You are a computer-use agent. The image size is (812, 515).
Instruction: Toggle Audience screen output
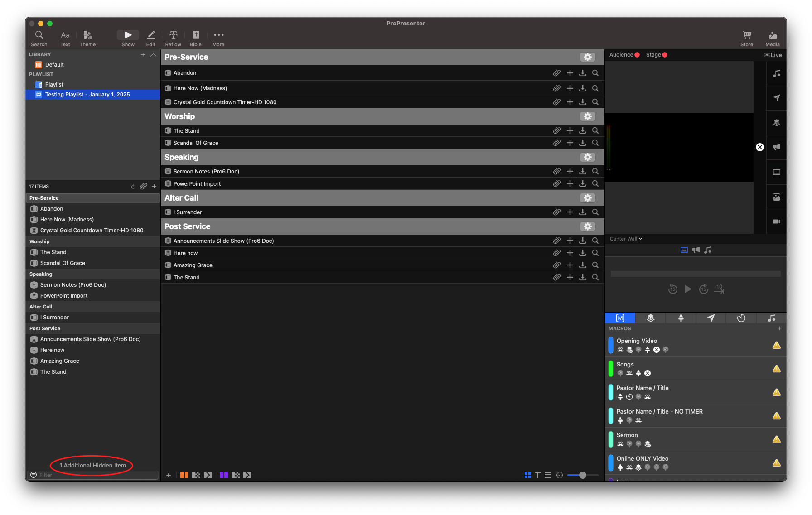624,55
